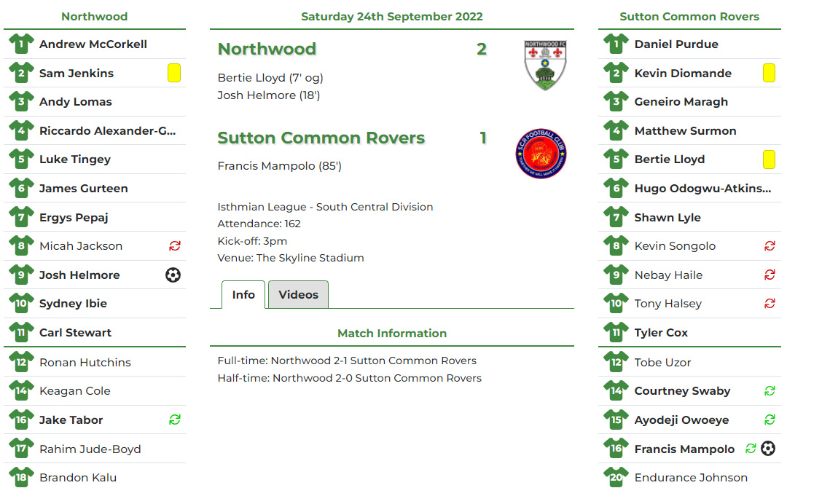This screenshot has width=830, height=504.
Task: Click Micah Jackson's red substitution icon
Action: pyautogui.click(x=174, y=246)
